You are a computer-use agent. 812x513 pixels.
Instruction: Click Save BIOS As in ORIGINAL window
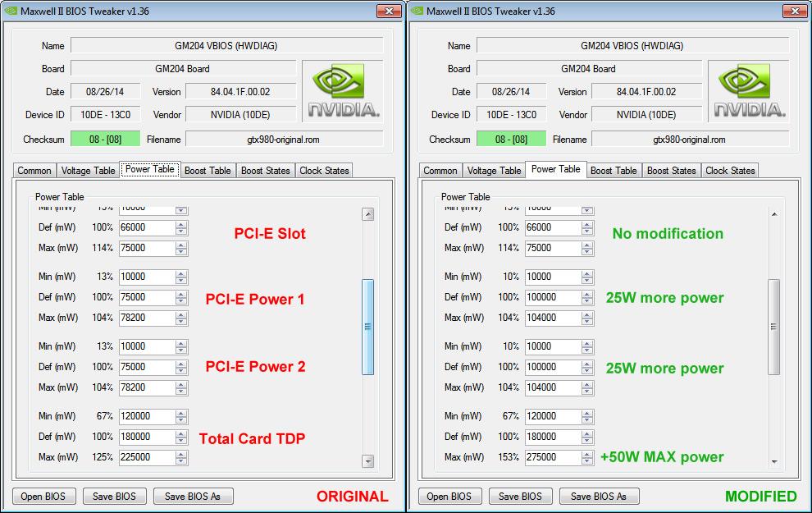194,497
